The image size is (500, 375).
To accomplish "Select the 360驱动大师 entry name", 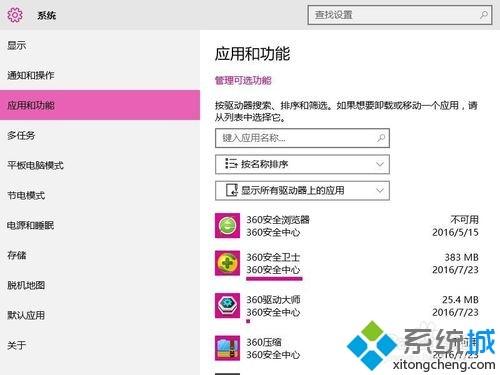I will pyautogui.click(x=273, y=300).
